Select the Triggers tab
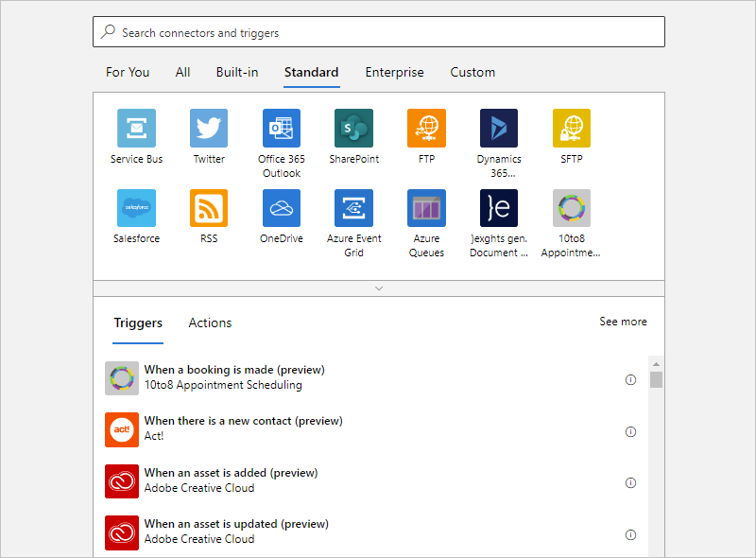756x558 pixels. point(138,323)
